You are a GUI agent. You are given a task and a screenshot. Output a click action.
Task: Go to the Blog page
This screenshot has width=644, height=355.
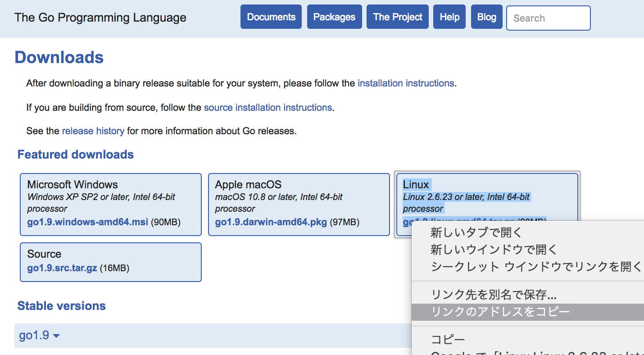click(486, 17)
